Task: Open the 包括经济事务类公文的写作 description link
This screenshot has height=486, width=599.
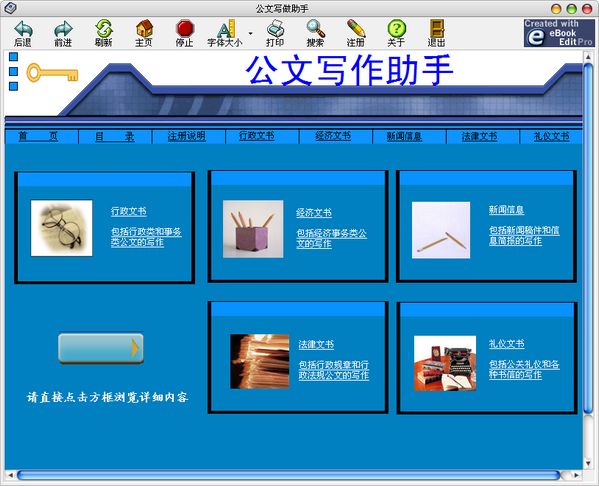Action: [x=332, y=238]
